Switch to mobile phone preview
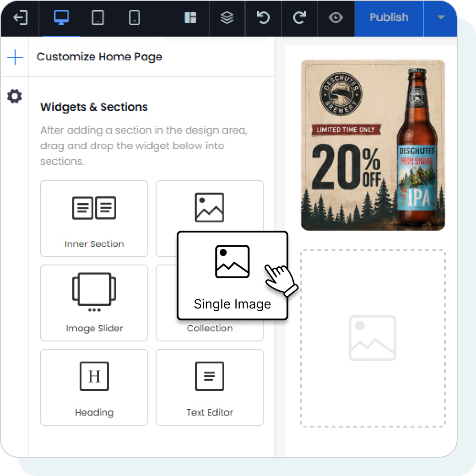The width and height of the screenshot is (476, 476). (135, 17)
